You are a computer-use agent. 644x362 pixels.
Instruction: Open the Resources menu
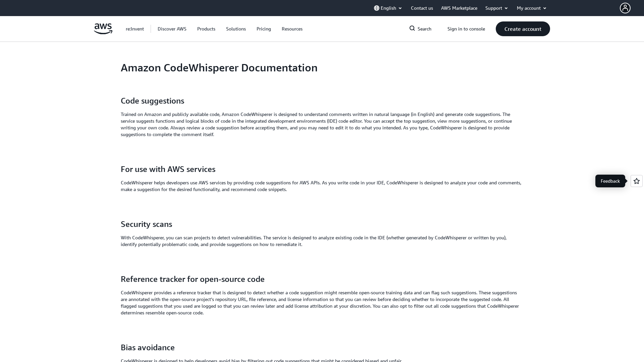pos(292,29)
